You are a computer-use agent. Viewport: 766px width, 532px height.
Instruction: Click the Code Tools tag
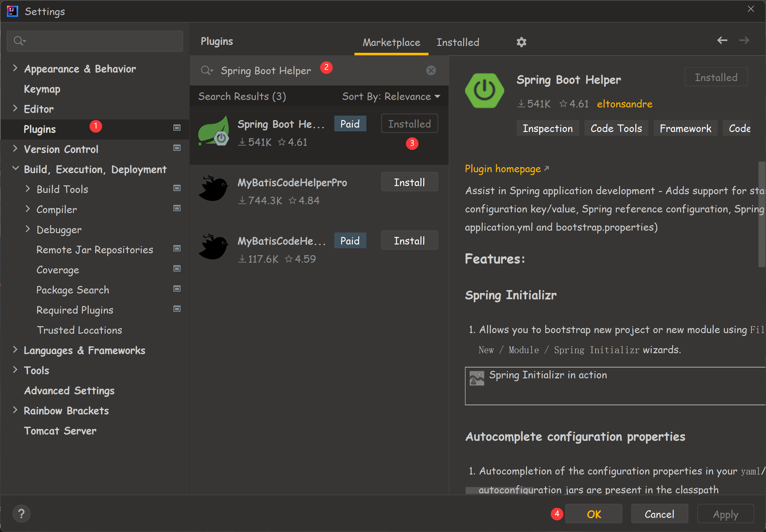tap(616, 128)
